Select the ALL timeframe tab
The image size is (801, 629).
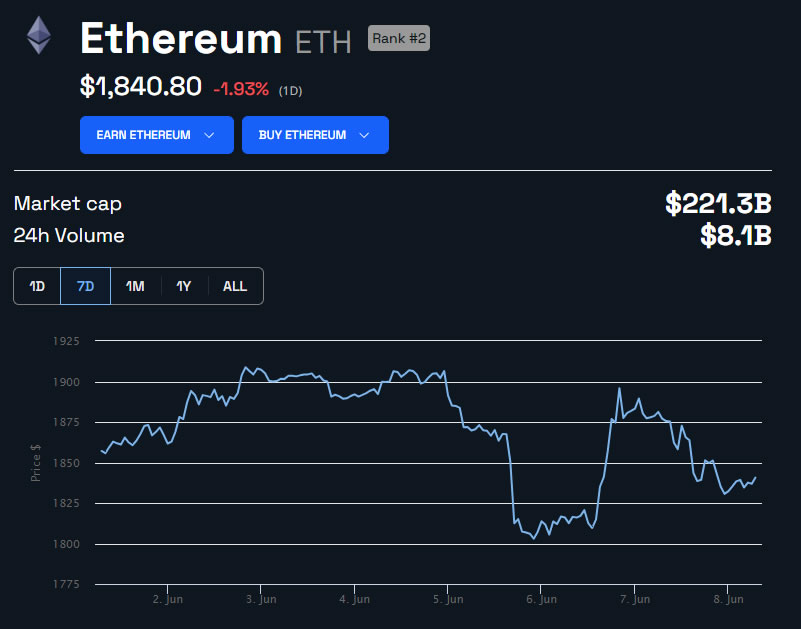tap(235, 286)
